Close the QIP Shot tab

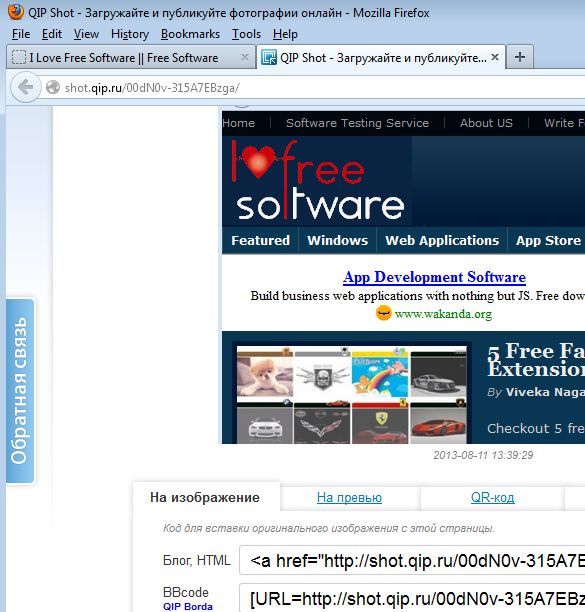(x=495, y=57)
